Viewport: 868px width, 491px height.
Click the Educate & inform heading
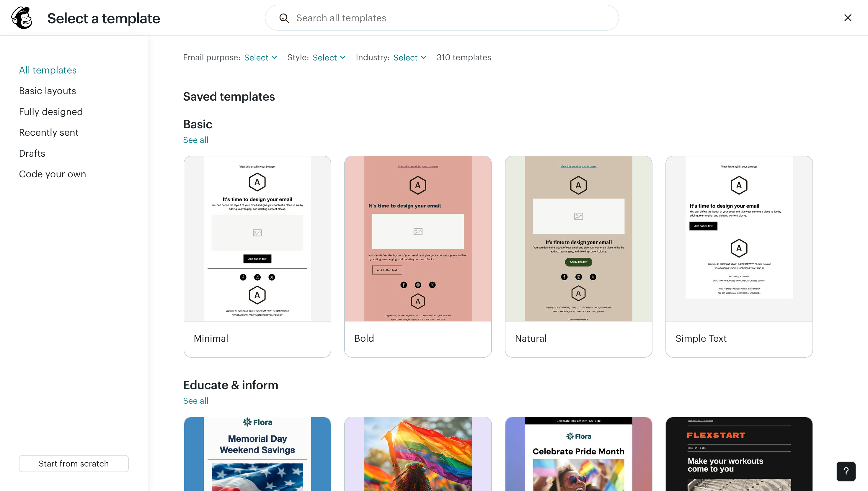point(231,385)
